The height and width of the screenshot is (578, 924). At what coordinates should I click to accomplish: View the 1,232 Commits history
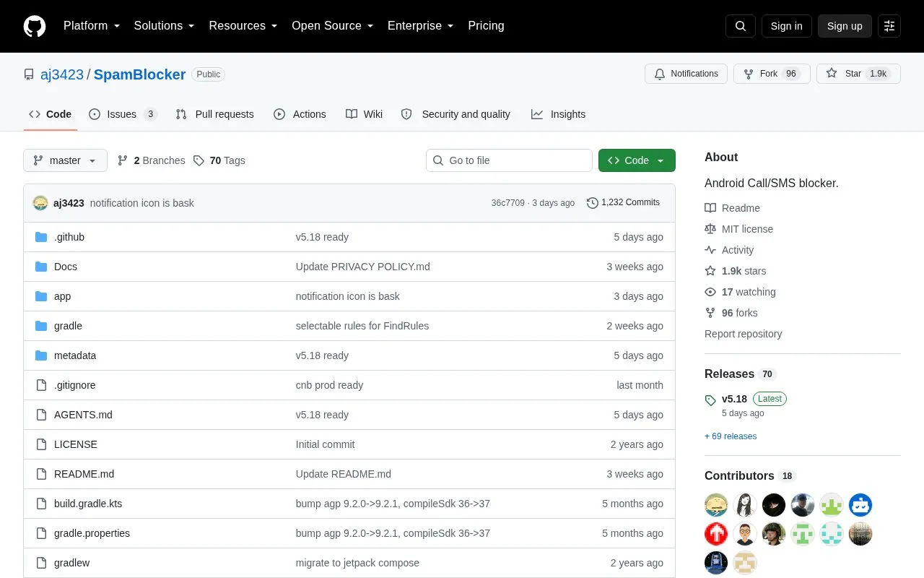tap(623, 203)
